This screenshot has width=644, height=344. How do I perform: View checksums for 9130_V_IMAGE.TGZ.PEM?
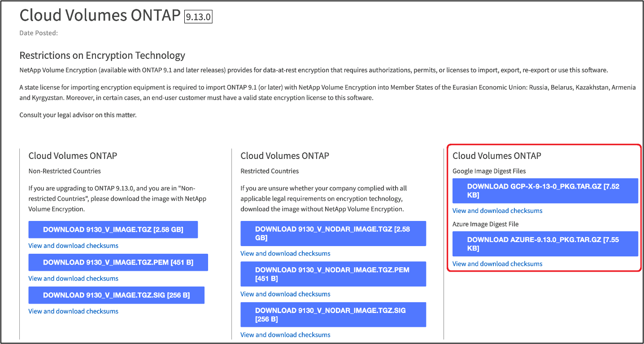tap(74, 278)
